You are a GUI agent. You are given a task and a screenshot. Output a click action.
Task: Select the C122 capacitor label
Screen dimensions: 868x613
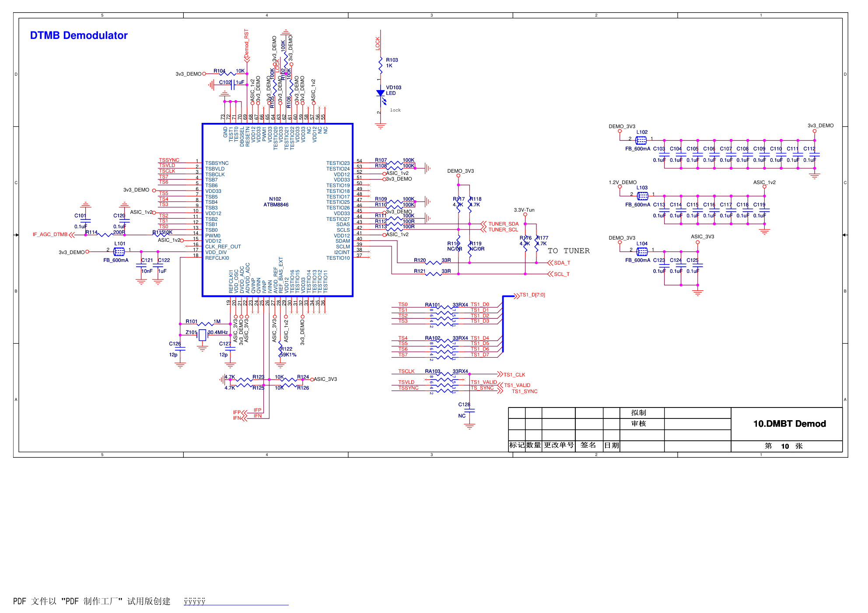164,260
